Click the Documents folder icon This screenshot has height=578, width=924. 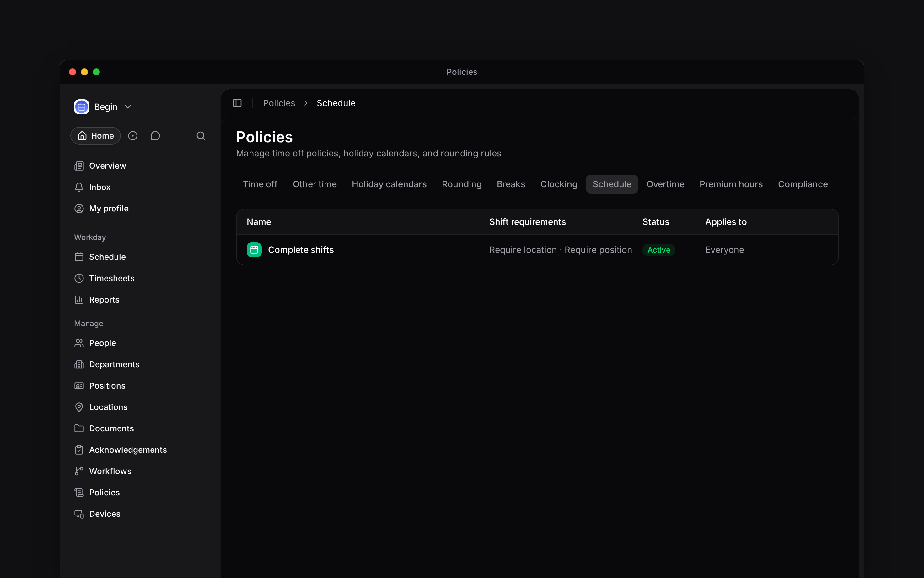(x=79, y=428)
